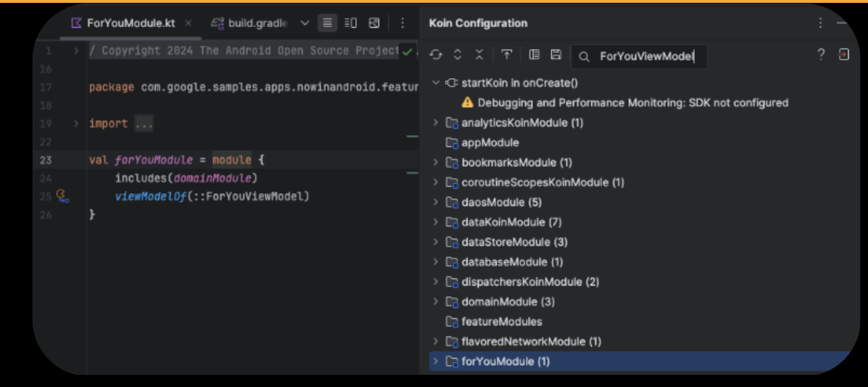Viewport: 868px width, 387px height.
Task: Switch to editor only view mode
Action: tap(326, 23)
